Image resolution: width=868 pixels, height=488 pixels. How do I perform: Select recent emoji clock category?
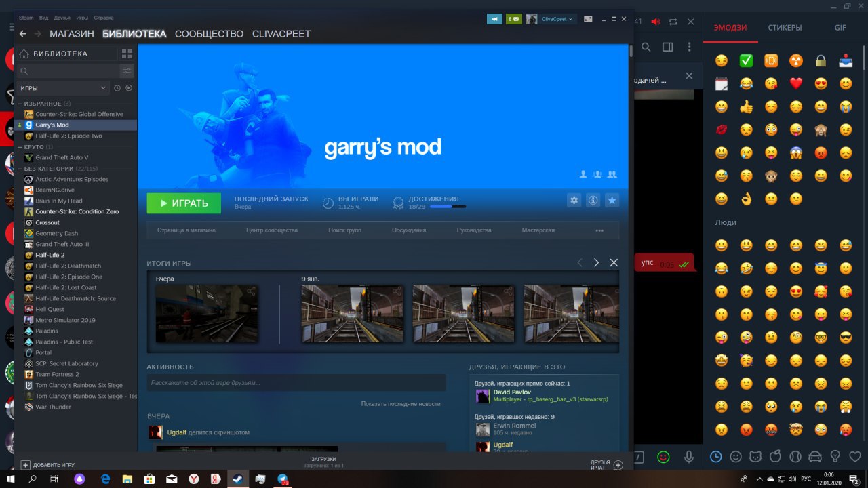[716, 457]
